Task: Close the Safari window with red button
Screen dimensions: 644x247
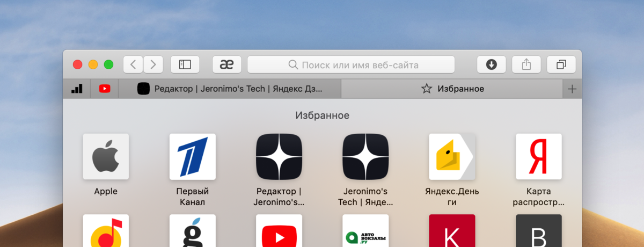Action: point(78,64)
